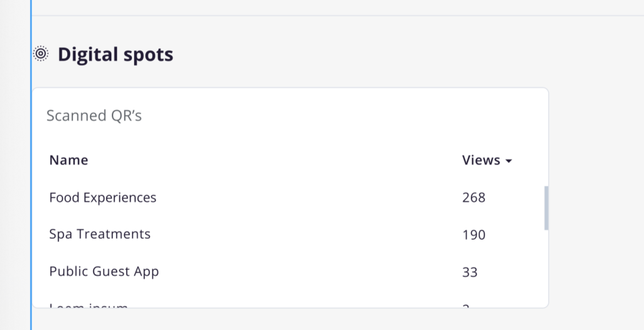This screenshot has width=644, height=330.
Task: Click the Digital spots target icon
Action: click(41, 54)
